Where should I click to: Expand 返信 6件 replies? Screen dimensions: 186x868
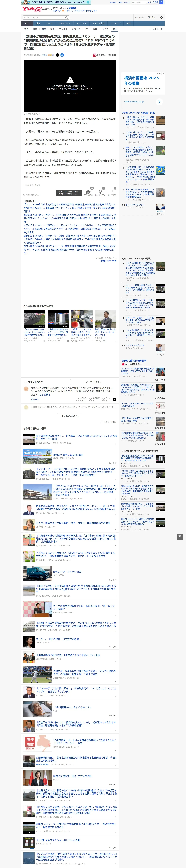point(34,399)
